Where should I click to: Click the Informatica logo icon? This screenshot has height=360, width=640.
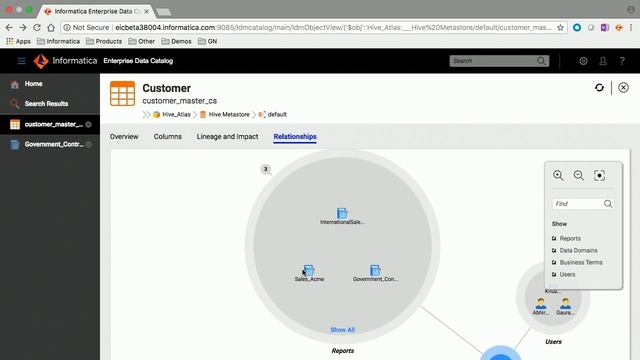coord(41,61)
